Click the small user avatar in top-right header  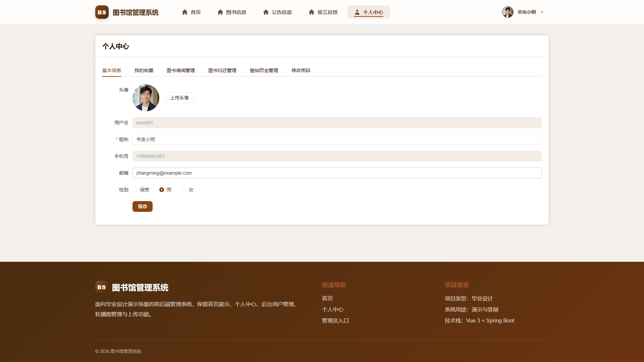coord(508,12)
